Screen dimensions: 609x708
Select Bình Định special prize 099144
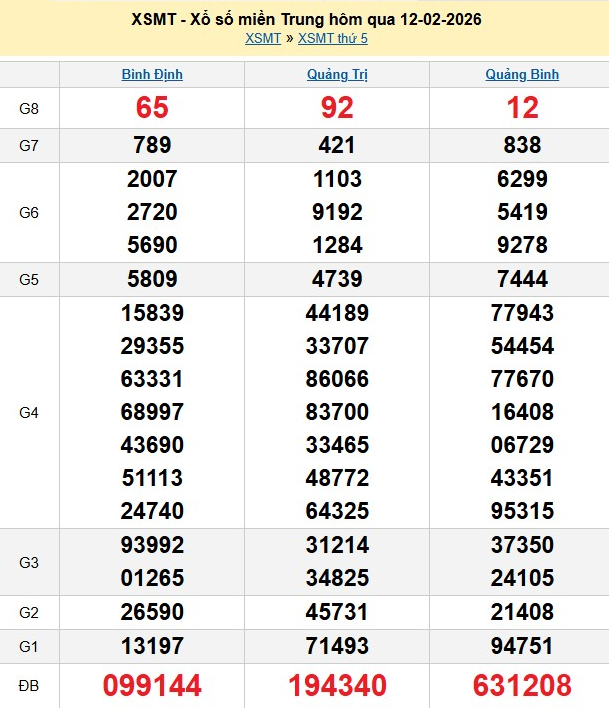click(x=152, y=685)
